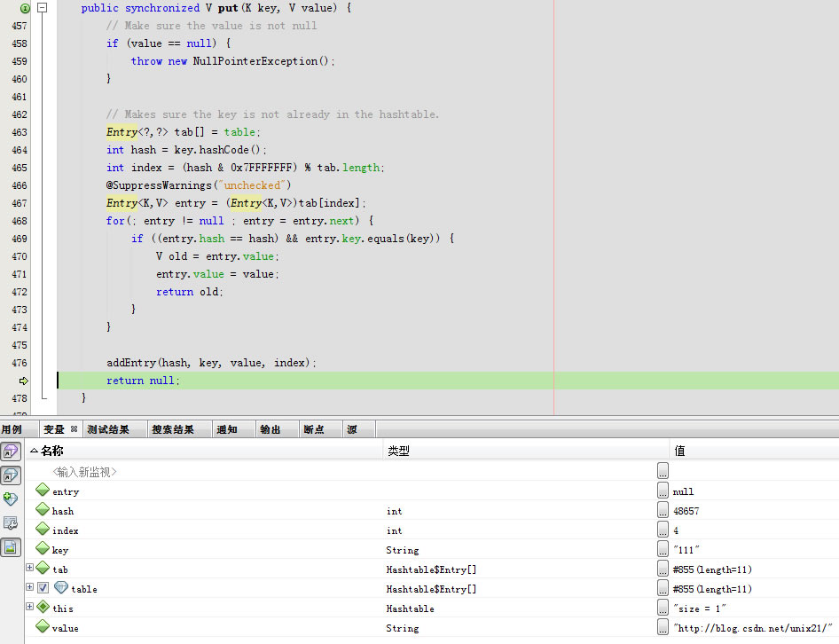Open value editor button for this row
The image size is (839, 644).
pos(663,608)
